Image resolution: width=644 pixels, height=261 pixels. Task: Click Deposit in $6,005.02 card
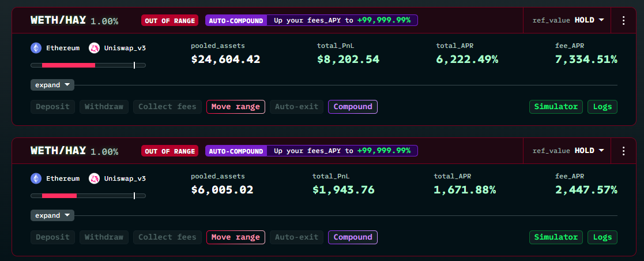pyautogui.click(x=52, y=237)
